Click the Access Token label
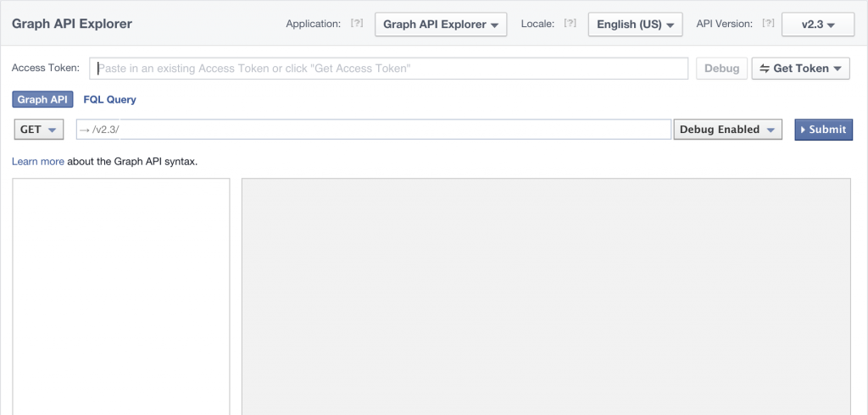 coord(46,68)
